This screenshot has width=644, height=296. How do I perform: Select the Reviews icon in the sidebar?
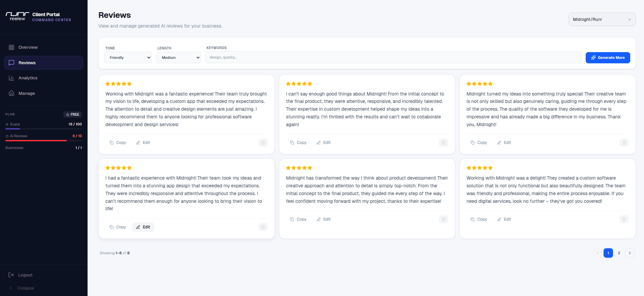point(12,63)
